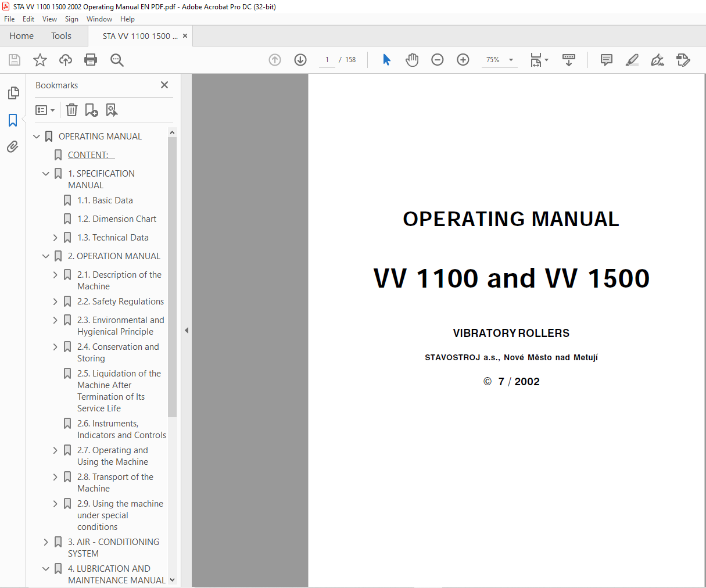Click the Print icon
The width and height of the screenshot is (706, 588).
(x=91, y=60)
